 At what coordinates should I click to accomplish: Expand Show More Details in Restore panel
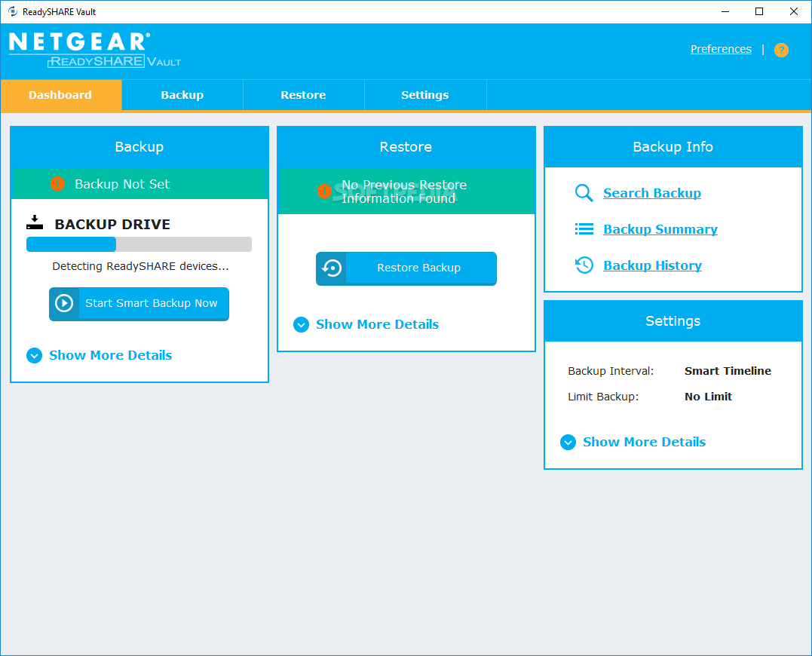click(366, 324)
